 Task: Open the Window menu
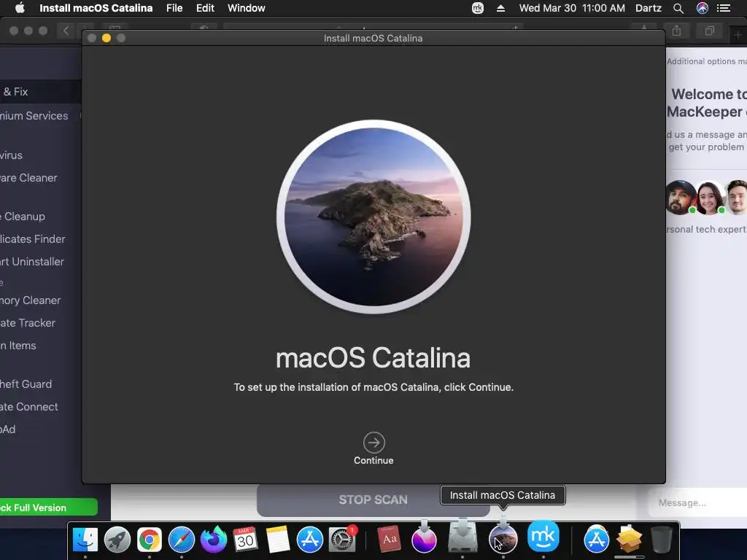coord(247,8)
